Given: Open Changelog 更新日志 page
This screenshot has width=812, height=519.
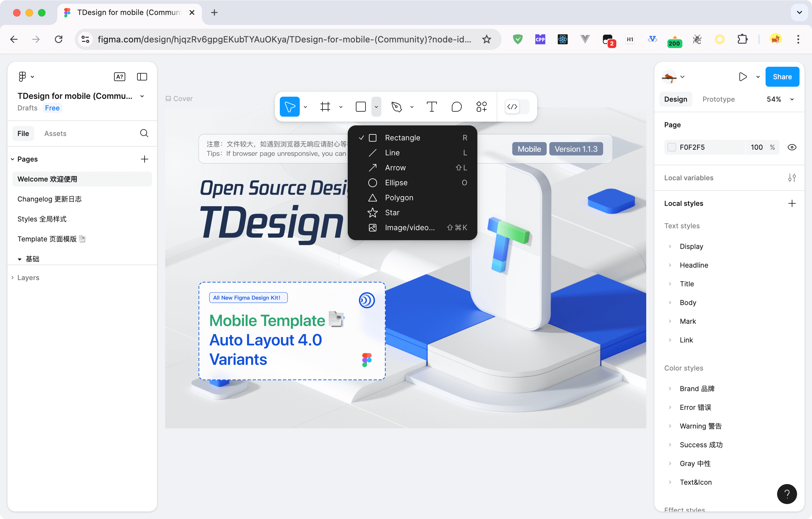Looking at the screenshot, I should click(x=50, y=199).
